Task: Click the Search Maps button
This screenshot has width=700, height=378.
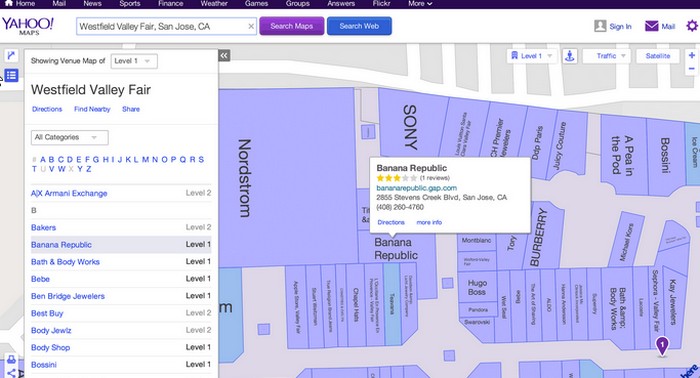Action: coord(292,26)
